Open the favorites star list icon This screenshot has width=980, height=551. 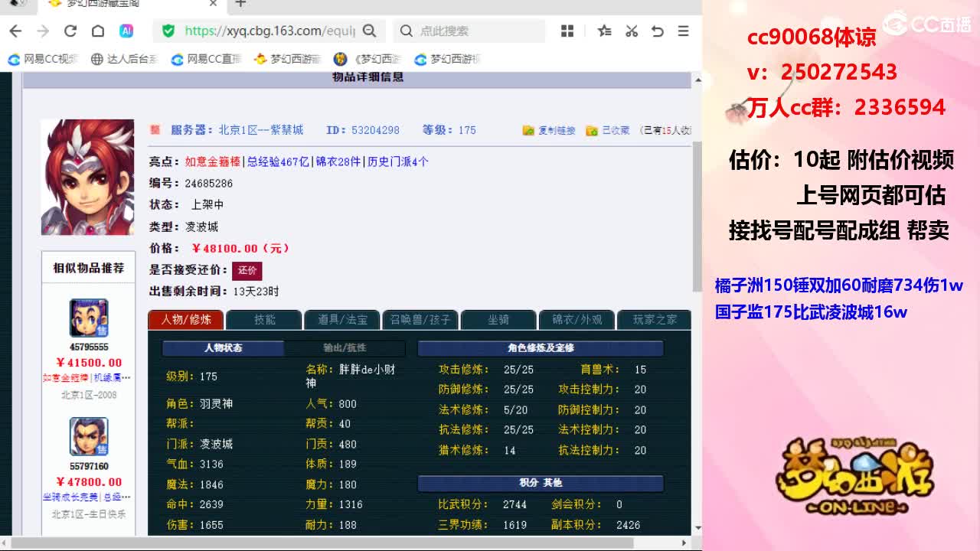coord(604,31)
